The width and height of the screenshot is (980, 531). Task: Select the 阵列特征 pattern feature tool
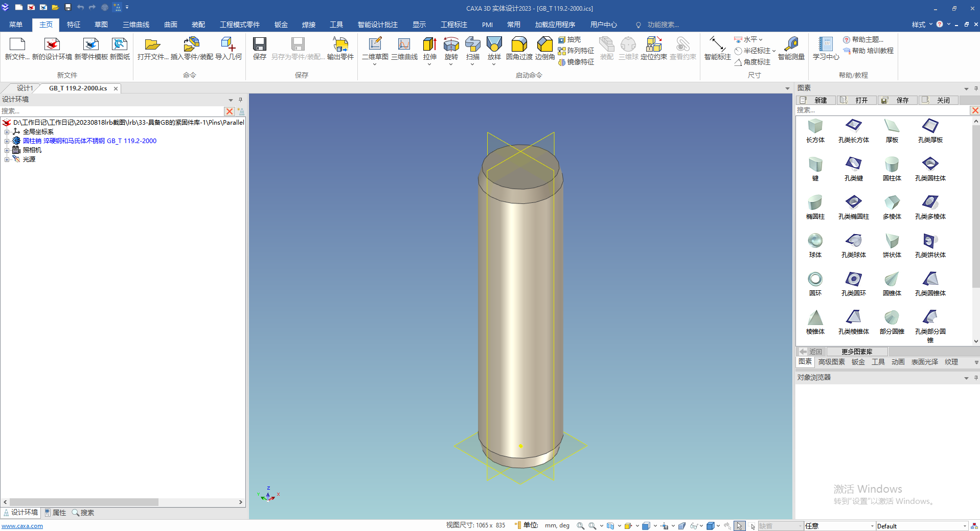[x=576, y=51]
